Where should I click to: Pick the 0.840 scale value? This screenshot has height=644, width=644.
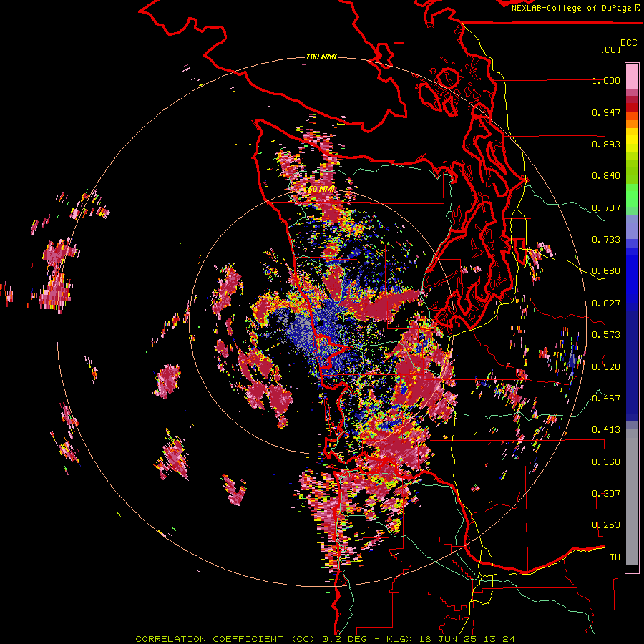click(606, 176)
